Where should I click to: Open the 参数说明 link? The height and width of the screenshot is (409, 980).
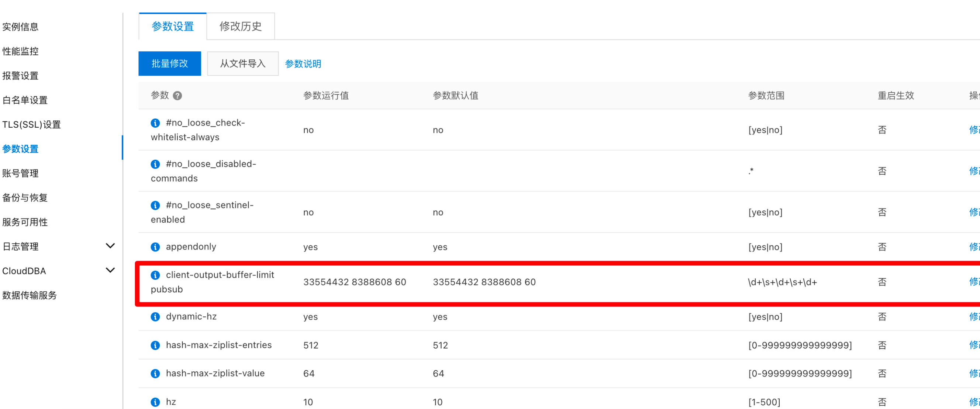click(303, 64)
